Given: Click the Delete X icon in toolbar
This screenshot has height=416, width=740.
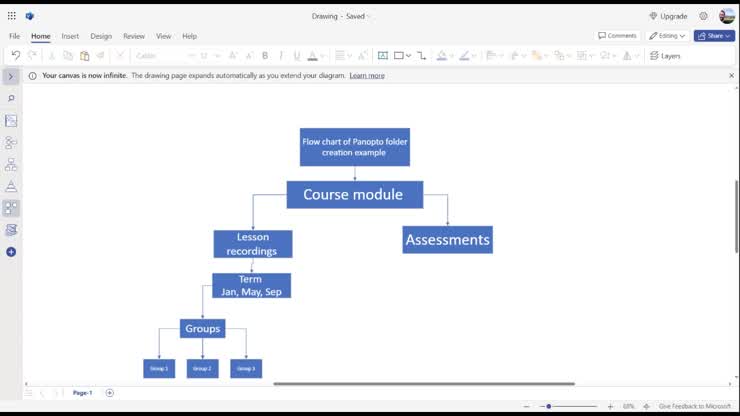Looking at the screenshot, I should click(120, 56).
